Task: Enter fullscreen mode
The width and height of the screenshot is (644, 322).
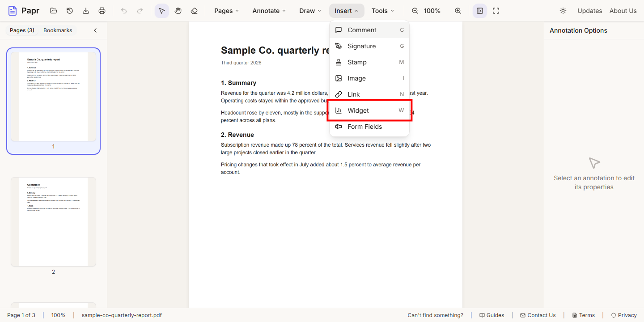Action: click(496, 11)
